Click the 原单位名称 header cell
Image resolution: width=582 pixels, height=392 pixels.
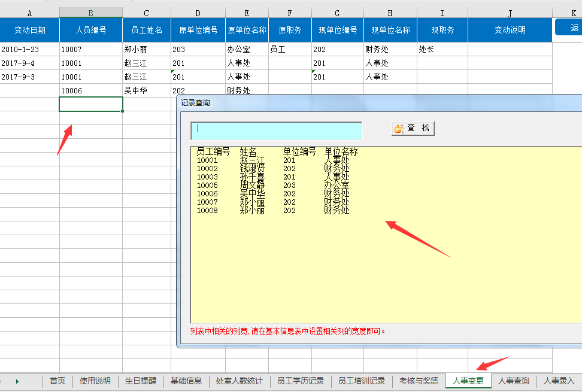click(x=247, y=30)
